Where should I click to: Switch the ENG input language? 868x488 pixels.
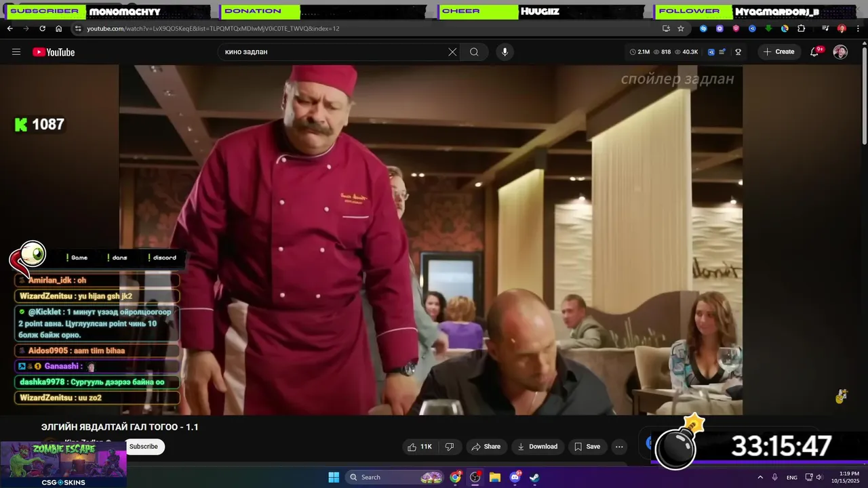tap(792, 477)
